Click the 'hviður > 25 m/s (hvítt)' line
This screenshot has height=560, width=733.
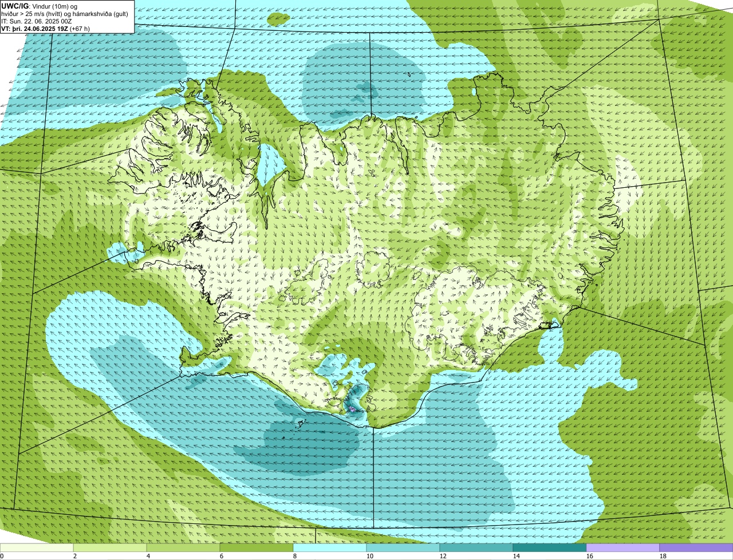point(32,13)
